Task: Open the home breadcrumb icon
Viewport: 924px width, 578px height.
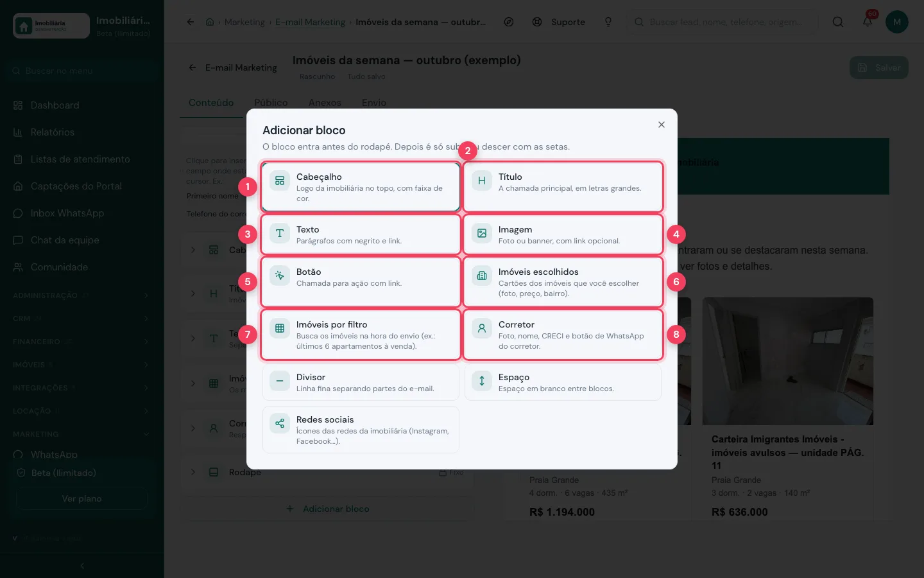Action: pos(210,22)
